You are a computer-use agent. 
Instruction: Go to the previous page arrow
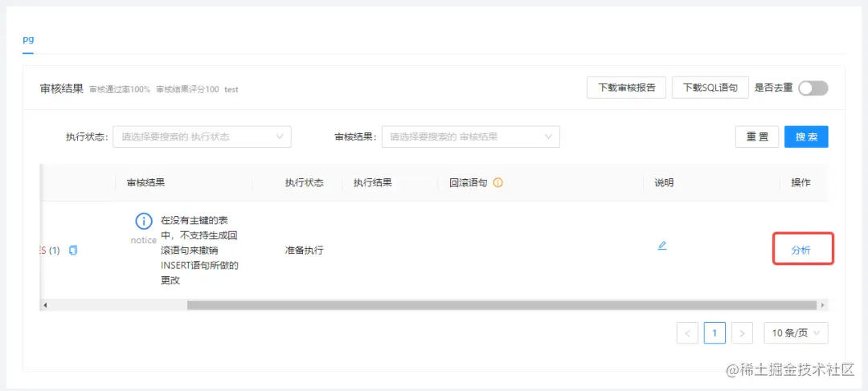(x=687, y=333)
